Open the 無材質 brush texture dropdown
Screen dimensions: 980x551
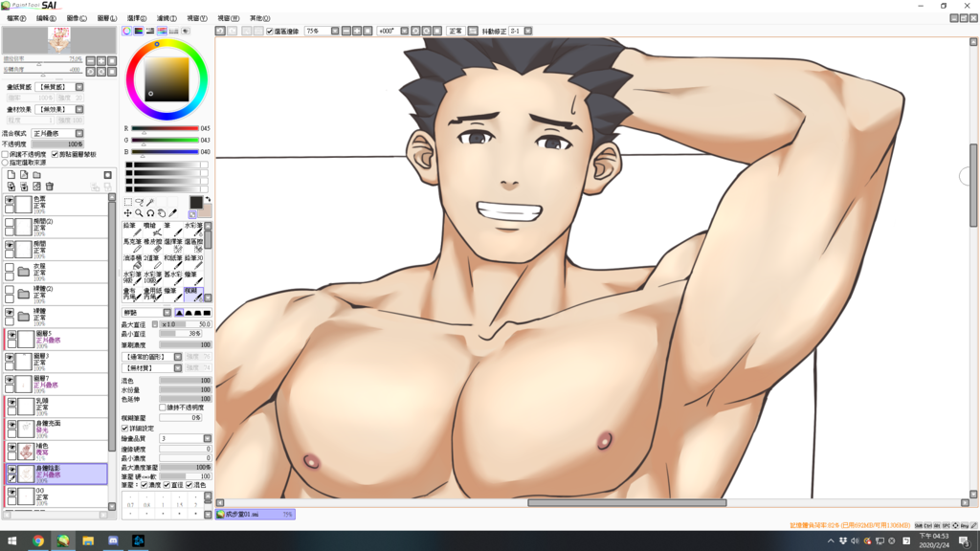point(178,368)
